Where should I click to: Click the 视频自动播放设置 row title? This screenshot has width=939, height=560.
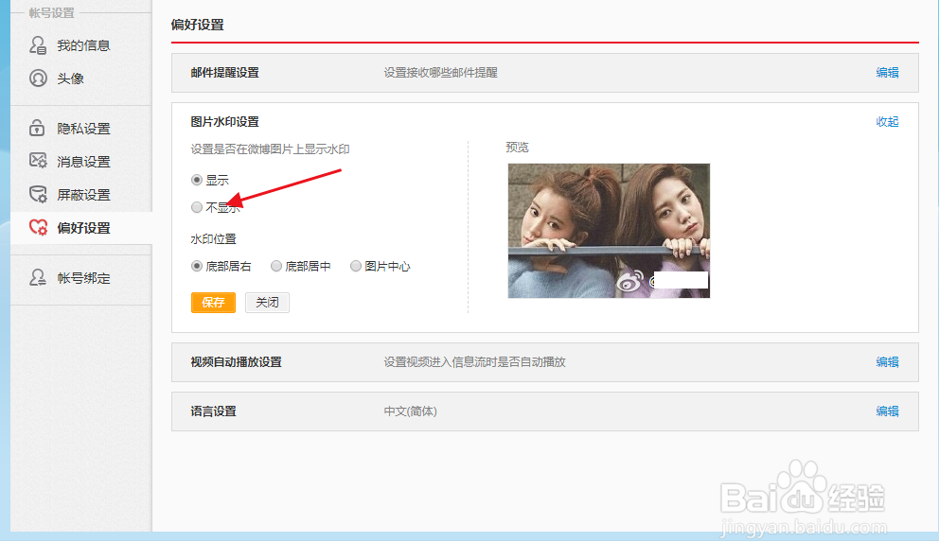click(x=236, y=362)
